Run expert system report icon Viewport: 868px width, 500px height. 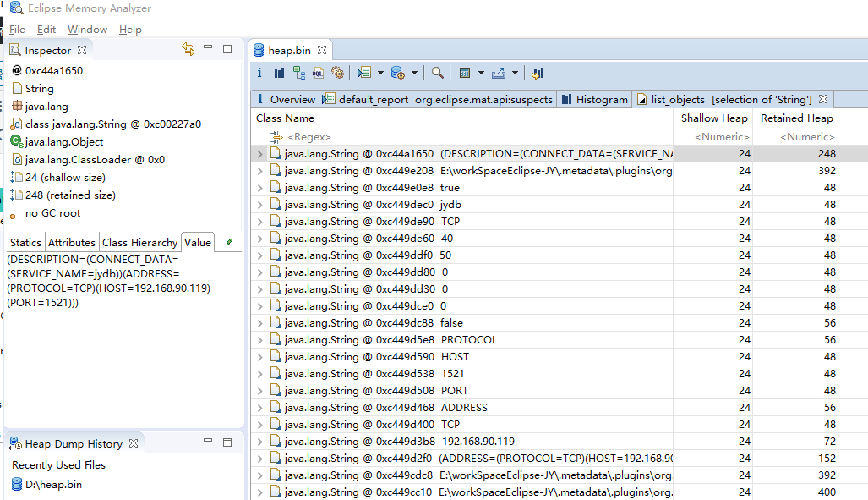[364, 73]
